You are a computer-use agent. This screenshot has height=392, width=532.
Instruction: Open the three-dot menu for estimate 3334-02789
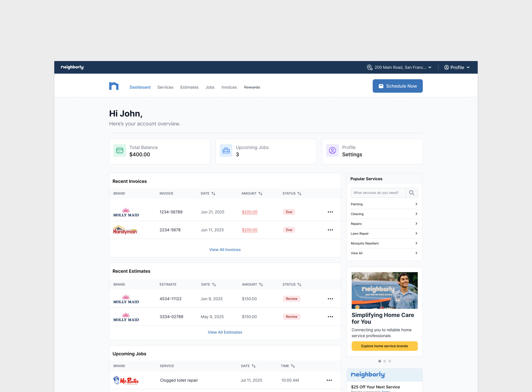point(330,317)
